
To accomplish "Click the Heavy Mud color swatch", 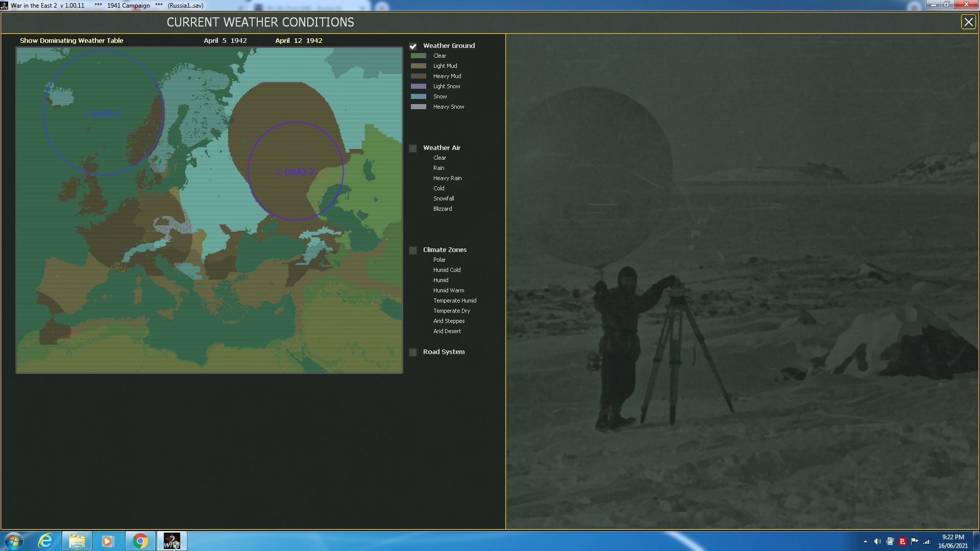I will click(x=419, y=76).
